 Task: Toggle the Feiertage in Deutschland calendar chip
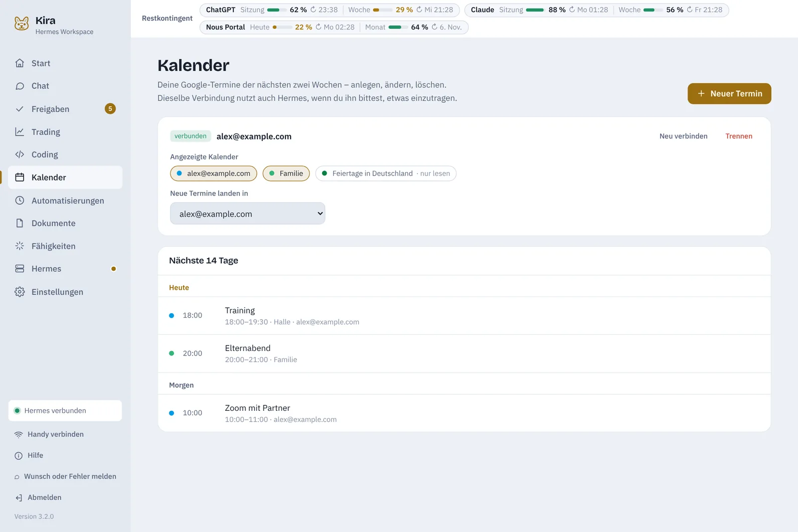(x=386, y=174)
